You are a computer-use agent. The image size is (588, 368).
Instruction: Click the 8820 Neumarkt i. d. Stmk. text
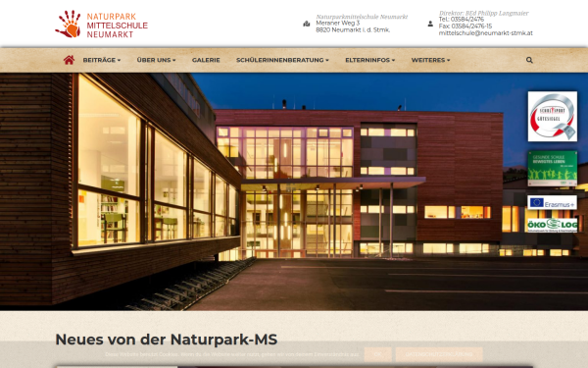click(353, 30)
